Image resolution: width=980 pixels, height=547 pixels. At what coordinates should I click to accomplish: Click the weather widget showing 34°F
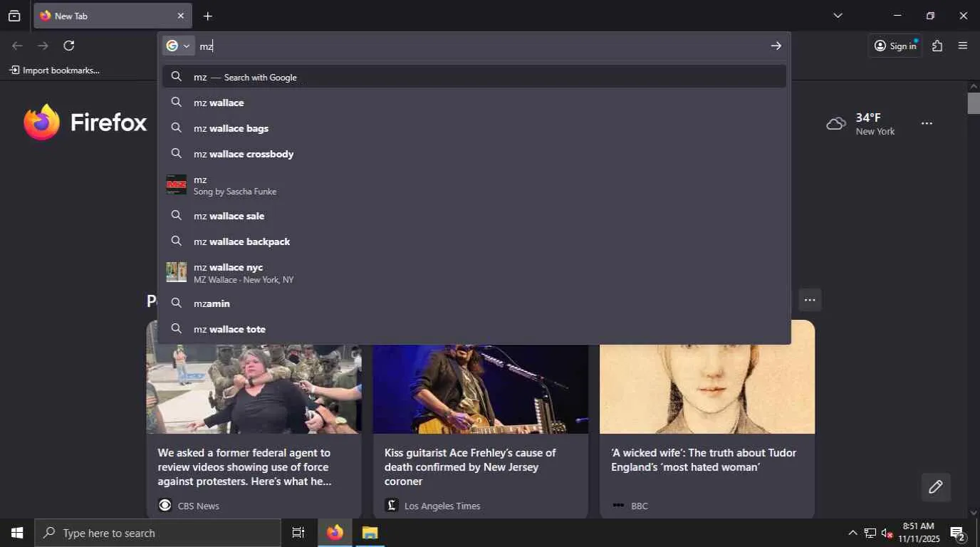861,123
